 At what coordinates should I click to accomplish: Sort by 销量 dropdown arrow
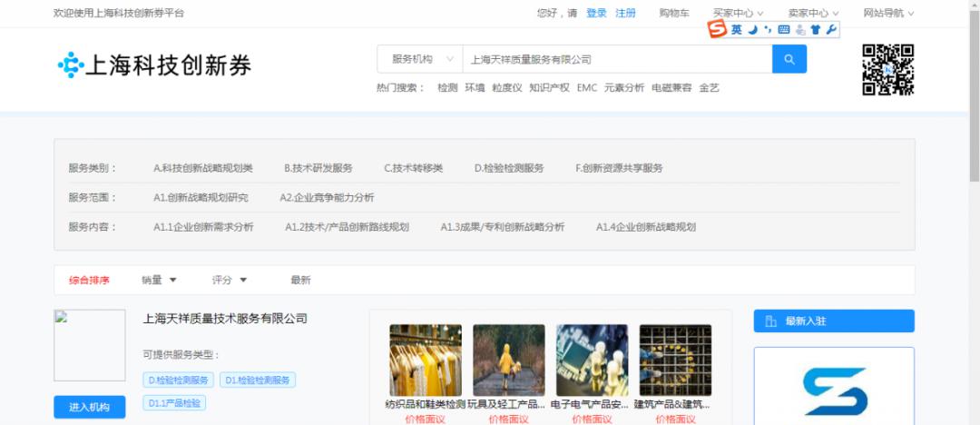click(173, 281)
